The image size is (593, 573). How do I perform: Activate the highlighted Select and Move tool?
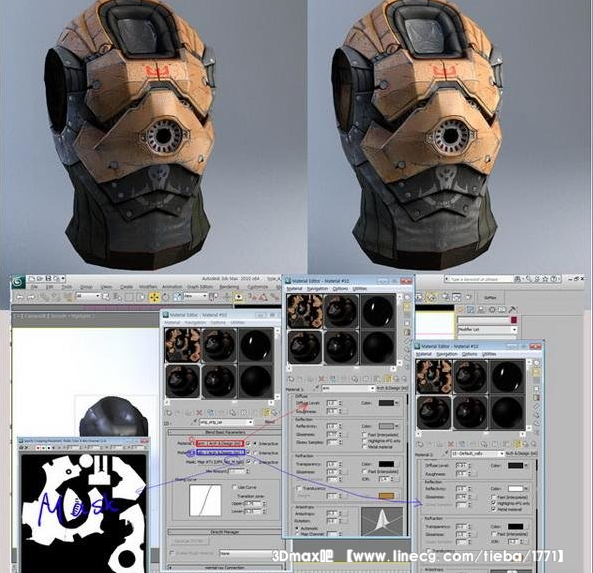[154, 297]
